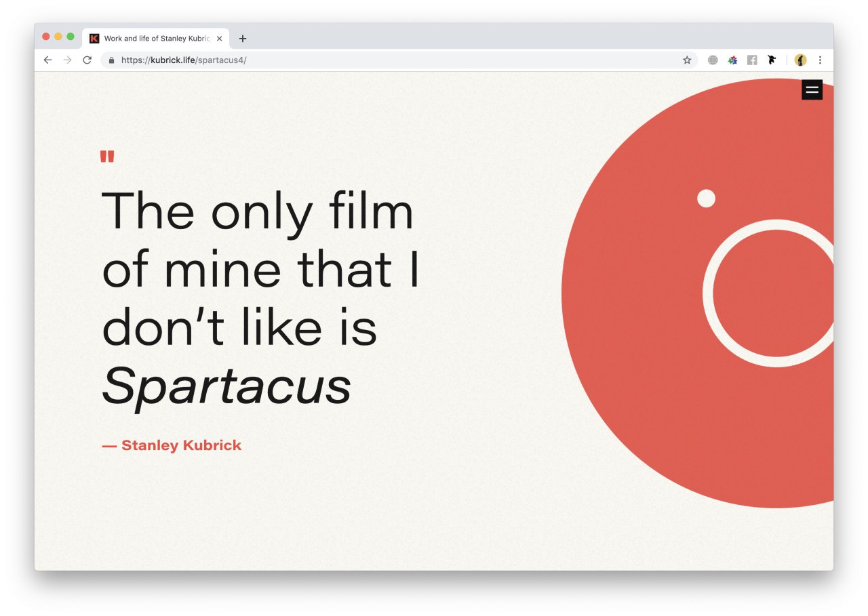Image resolution: width=868 pixels, height=616 pixels.
Task: Open the black hamburger menu on page
Action: coord(812,89)
